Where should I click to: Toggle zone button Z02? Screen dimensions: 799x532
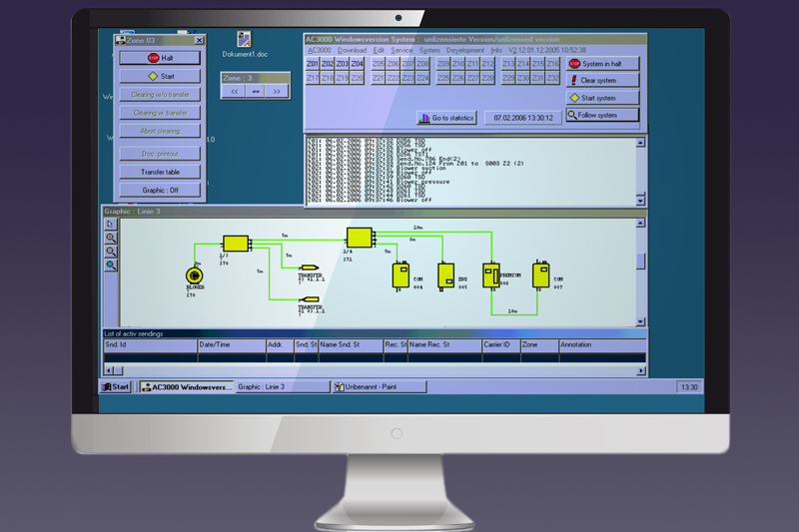point(328,64)
